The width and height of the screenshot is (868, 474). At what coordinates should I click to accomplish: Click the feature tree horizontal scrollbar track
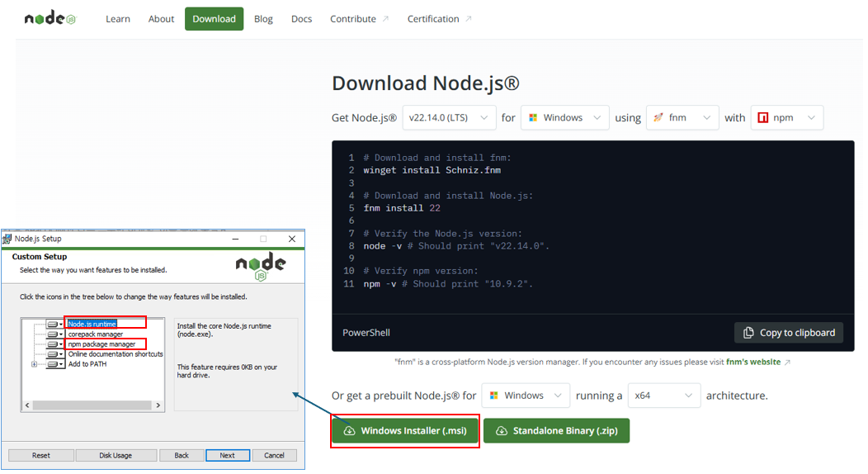point(92,405)
